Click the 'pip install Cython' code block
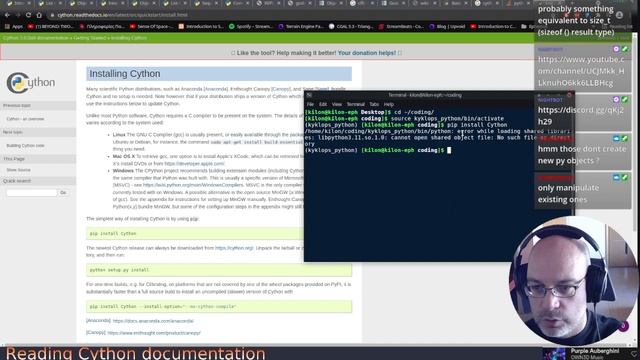Viewport: 640px width, 360px height. (x=195, y=233)
